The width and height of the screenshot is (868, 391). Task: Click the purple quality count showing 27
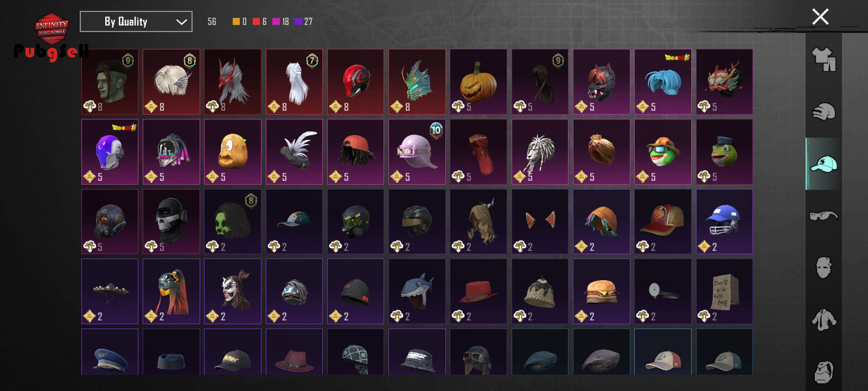[304, 22]
